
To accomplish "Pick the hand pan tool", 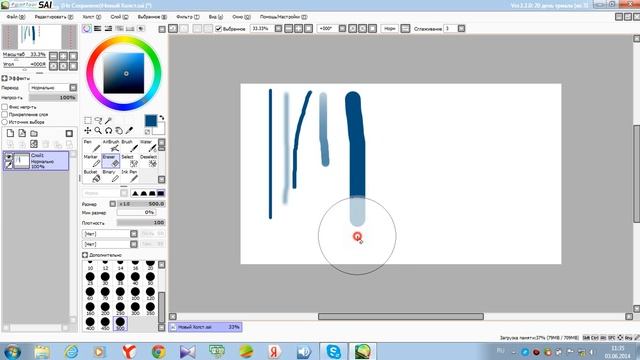I will 119,131.
